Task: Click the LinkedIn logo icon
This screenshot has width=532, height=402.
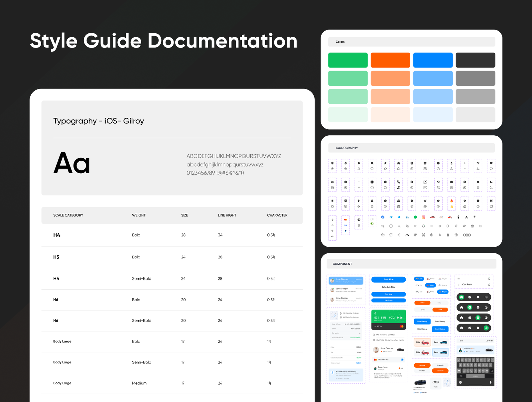Action: (x=407, y=217)
